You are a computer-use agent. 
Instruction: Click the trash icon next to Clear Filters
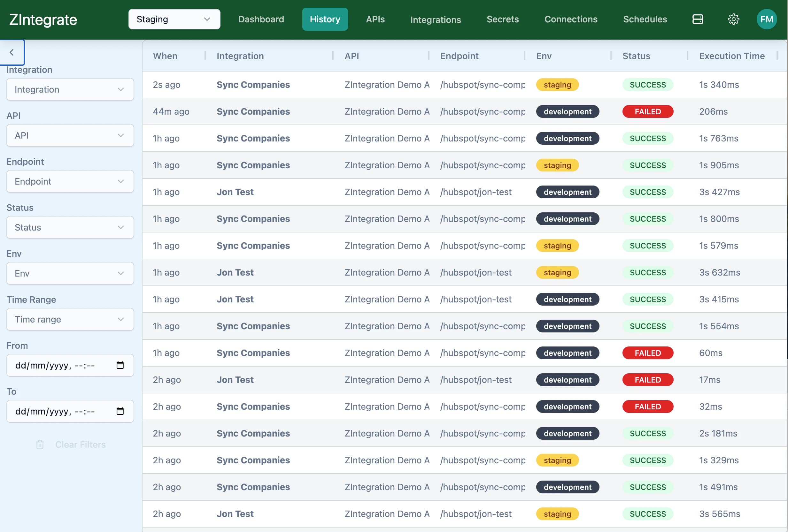[40, 445]
